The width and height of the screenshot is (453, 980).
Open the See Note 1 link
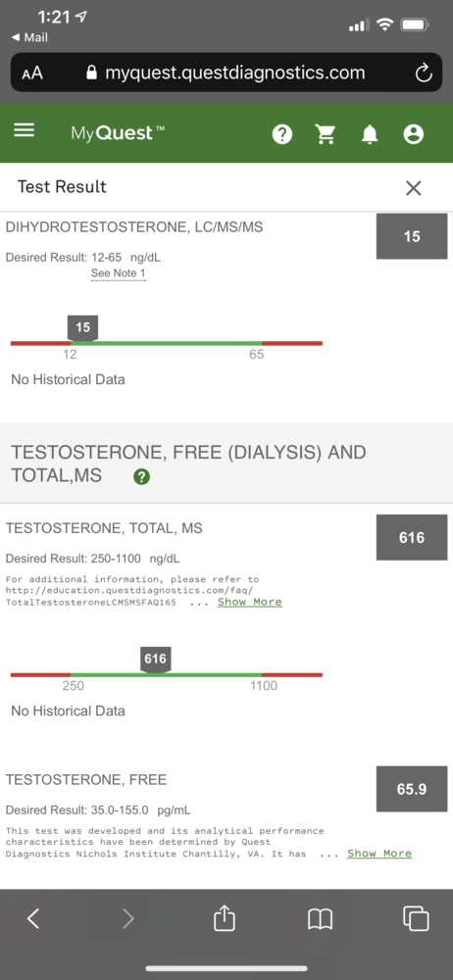[x=119, y=273]
